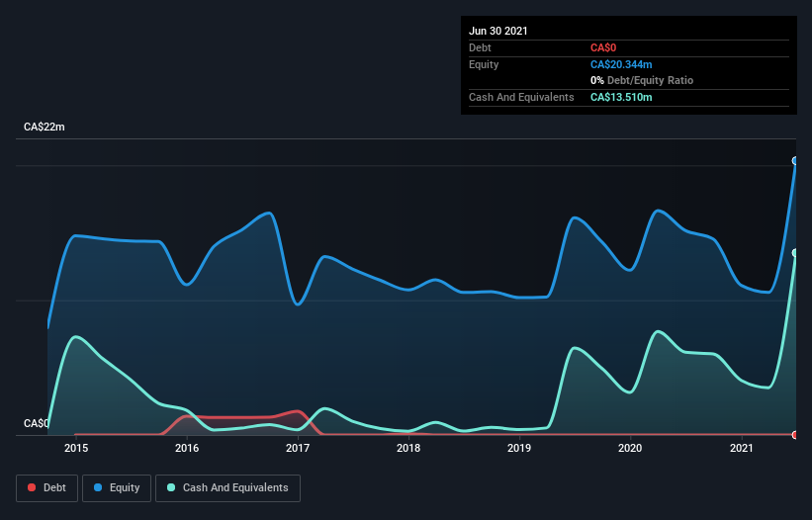Click the 2018 x-axis label
The height and width of the screenshot is (520, 812).
point(408,448)
